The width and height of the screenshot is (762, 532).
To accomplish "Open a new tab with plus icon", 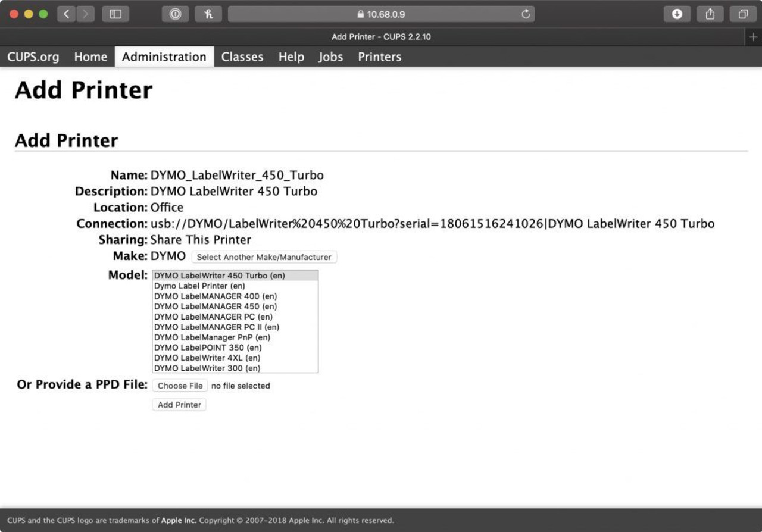I will point(753,37).
